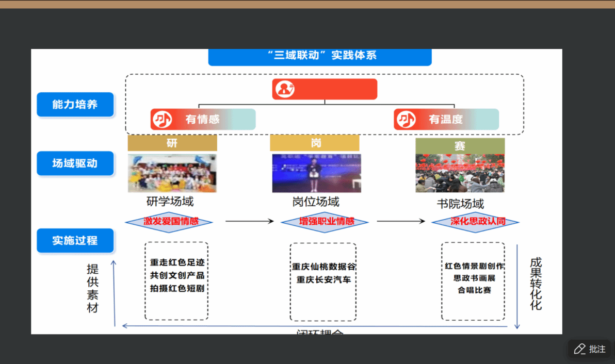This screenshot has width=615, height=364.
Task: Click the 书院场域 crowd photo thumbnail
Action: coord(460,173)
